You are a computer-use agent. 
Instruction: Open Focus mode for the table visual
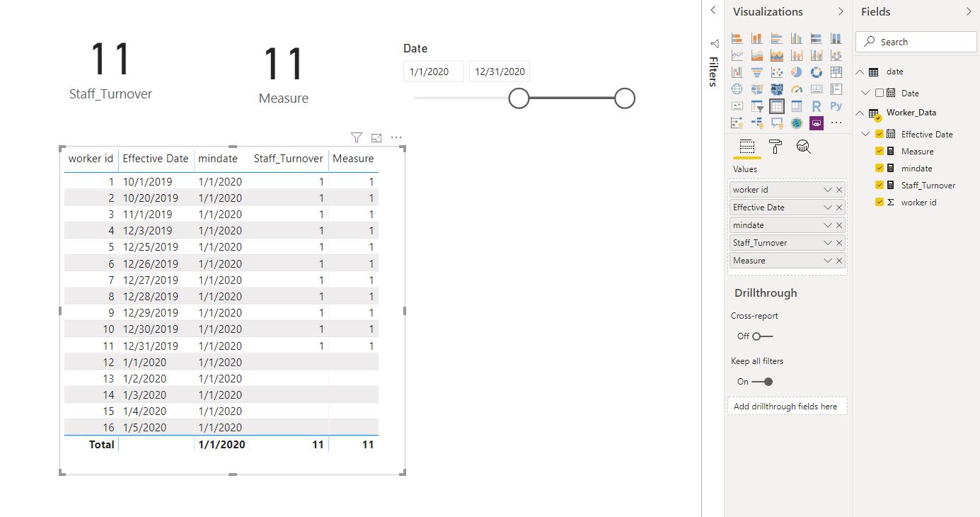tap(376, 137)
